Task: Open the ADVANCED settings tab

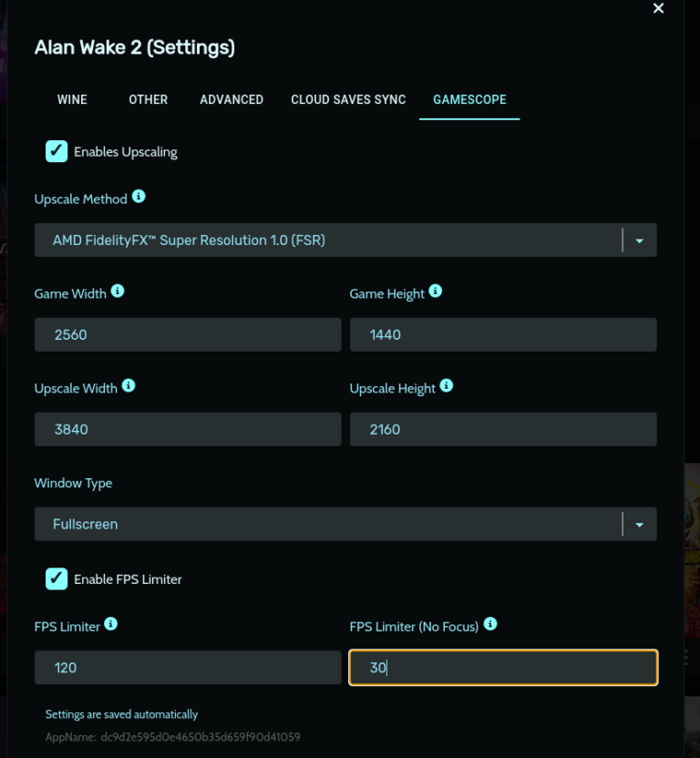Action: coord(231,99)
